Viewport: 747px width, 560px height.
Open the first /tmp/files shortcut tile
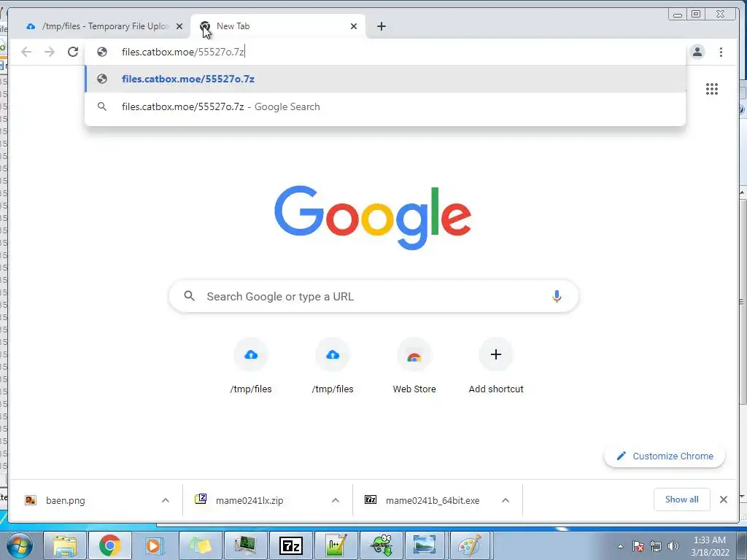[251, 365]
